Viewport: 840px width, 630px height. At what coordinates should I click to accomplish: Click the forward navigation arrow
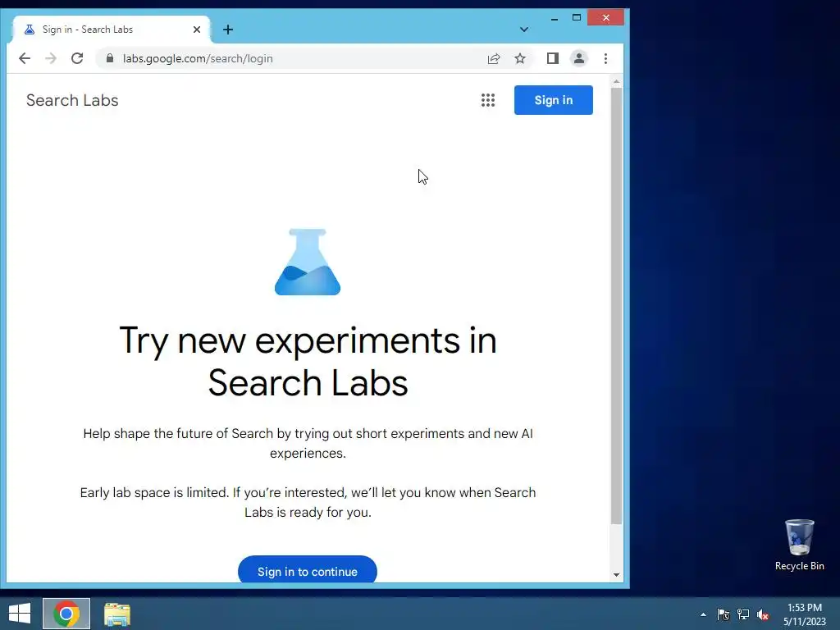(51, 58)
